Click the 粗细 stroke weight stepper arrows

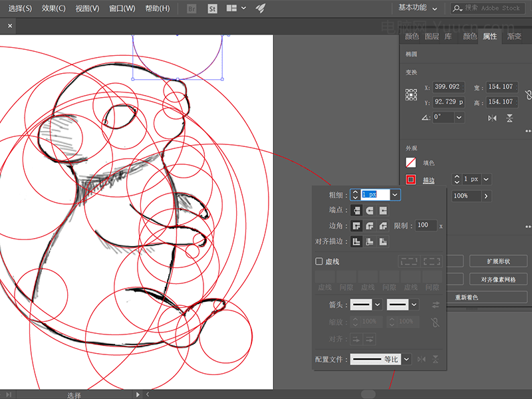(355, 195)
